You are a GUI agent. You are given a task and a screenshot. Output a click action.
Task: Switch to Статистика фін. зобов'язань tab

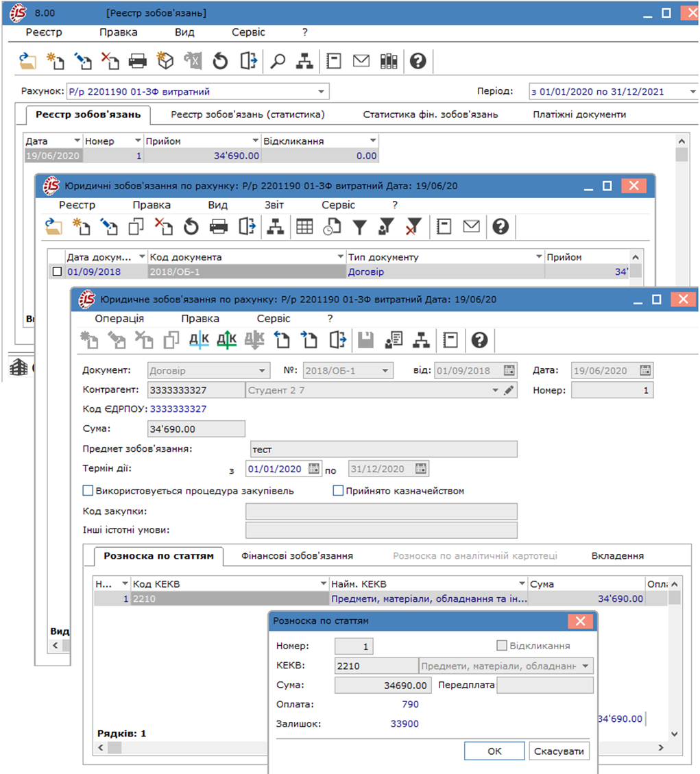point(431,114)
